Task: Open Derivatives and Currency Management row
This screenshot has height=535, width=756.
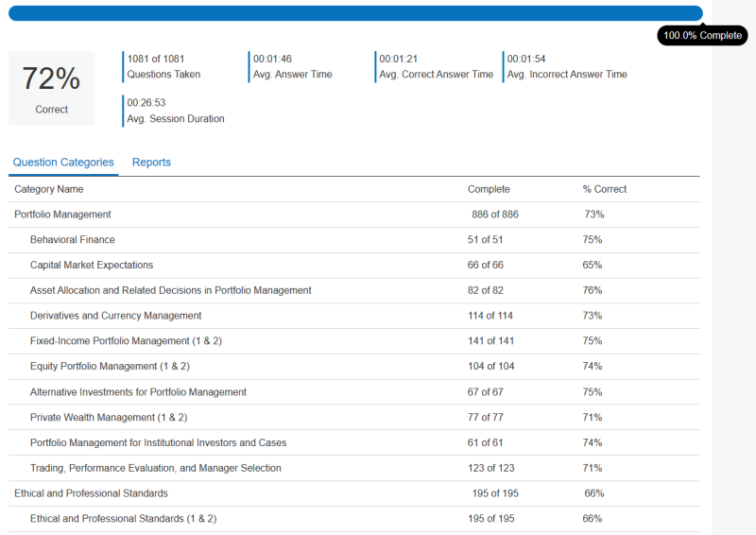Action: 116,316
